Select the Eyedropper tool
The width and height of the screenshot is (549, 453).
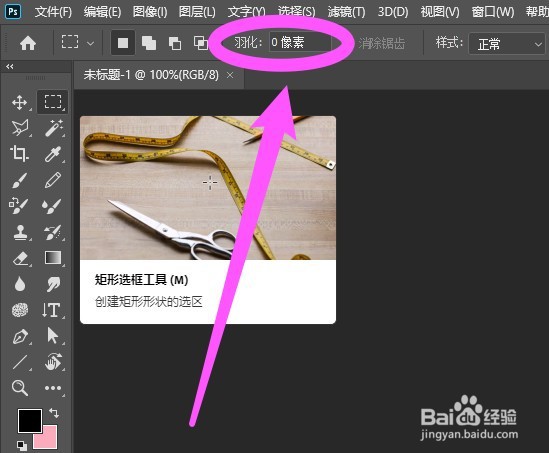pos(53,154)
